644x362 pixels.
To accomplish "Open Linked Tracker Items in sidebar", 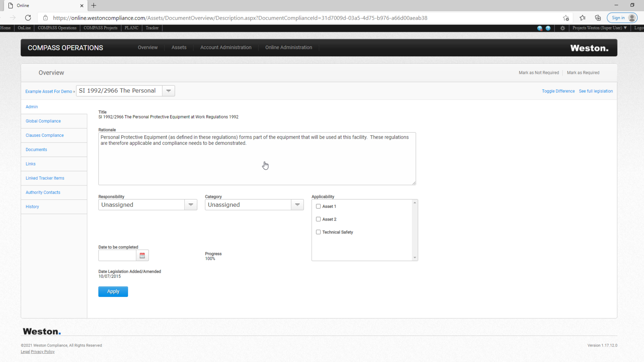I will pos(45,178).
